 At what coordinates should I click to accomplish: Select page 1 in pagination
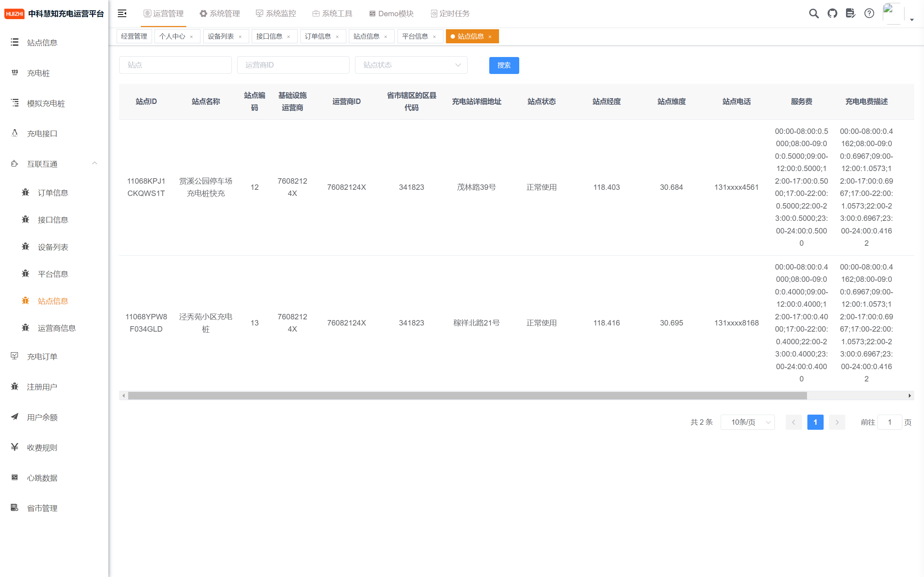tap(815, 422)
